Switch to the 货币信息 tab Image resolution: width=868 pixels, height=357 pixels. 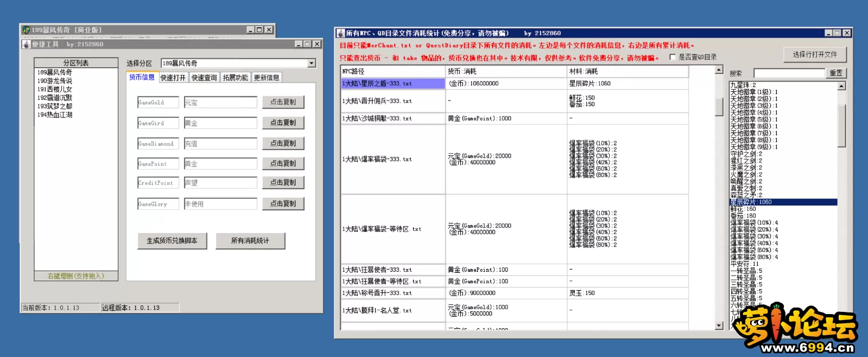click(x=142, y=77)
